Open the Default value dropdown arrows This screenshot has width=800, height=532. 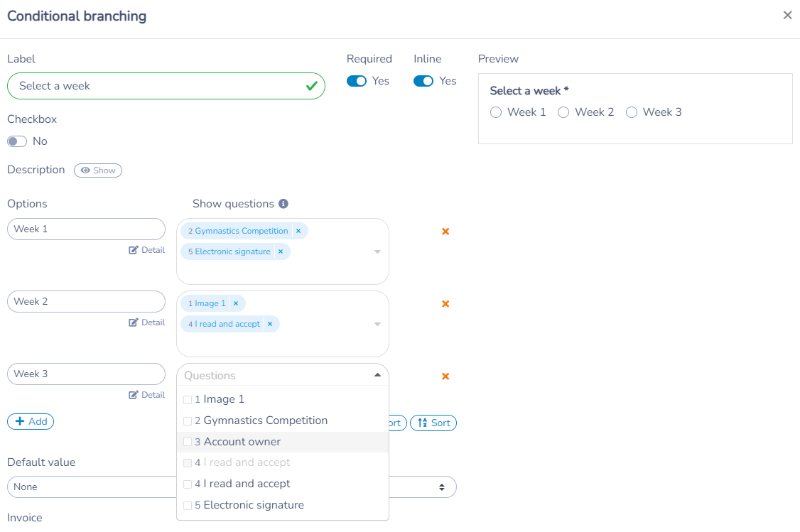tap(442, 487)
